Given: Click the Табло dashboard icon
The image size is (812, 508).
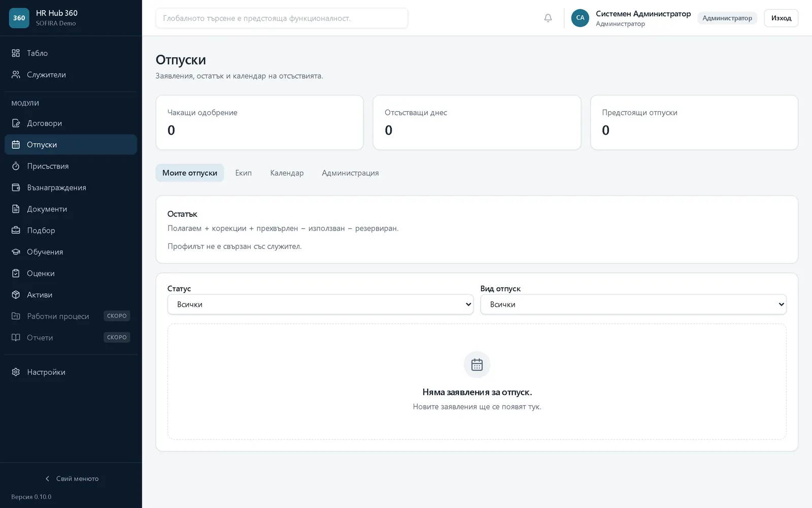Looking at the screenshot, I should pyautogui.click(x=16, y=53).
